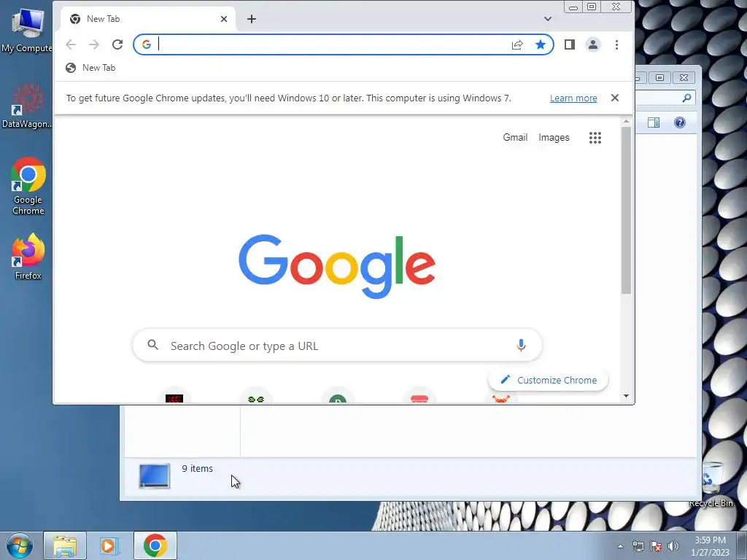Image resolution: width=747 pixels, height=560 pixels.
Task: Click the Google logo
Action: [337, 266]
